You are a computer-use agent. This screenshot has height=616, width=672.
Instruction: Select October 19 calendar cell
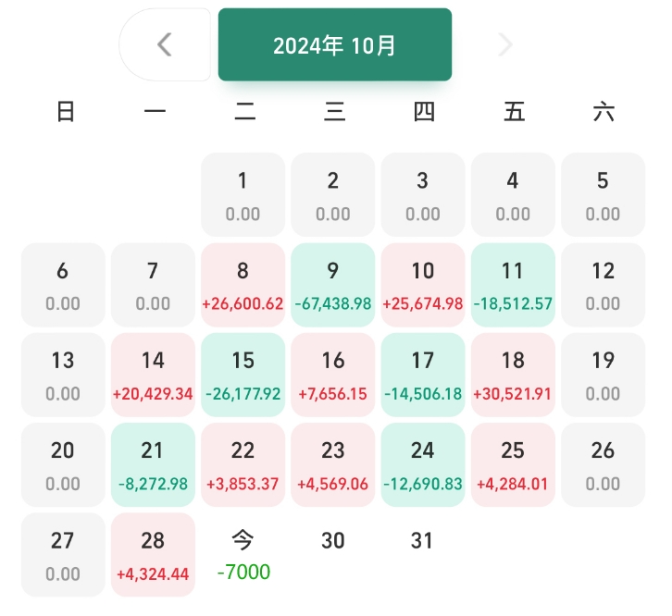pos(603,375)
